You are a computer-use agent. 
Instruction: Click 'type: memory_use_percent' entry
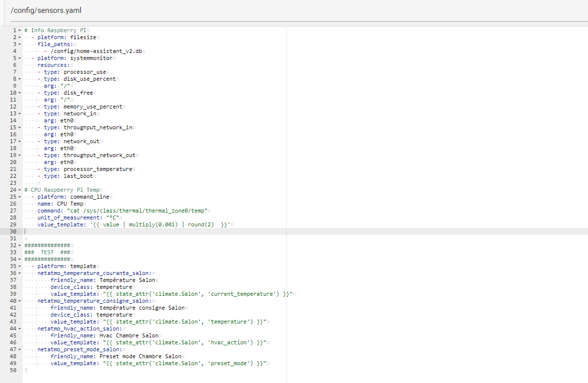tap(83, 107)
